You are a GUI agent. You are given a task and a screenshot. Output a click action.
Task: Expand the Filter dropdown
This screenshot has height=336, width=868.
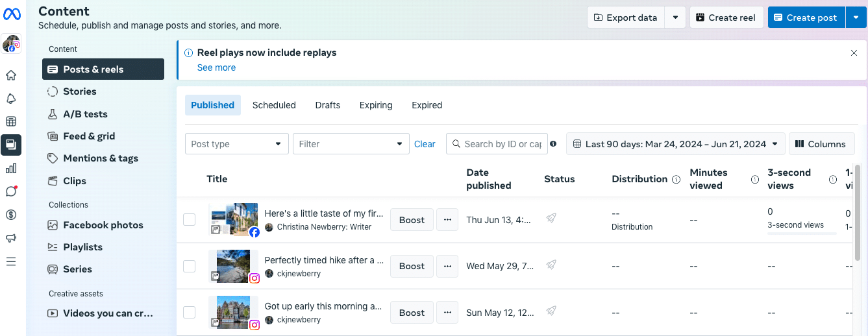pyautogui.click(x=351, y=144)
